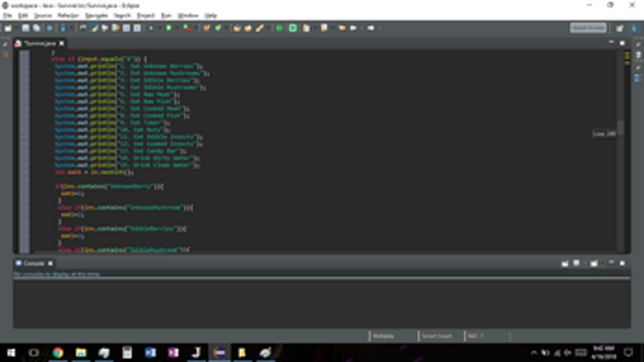
Task: Click the Save All icon
Action: [x=36, y=28]
